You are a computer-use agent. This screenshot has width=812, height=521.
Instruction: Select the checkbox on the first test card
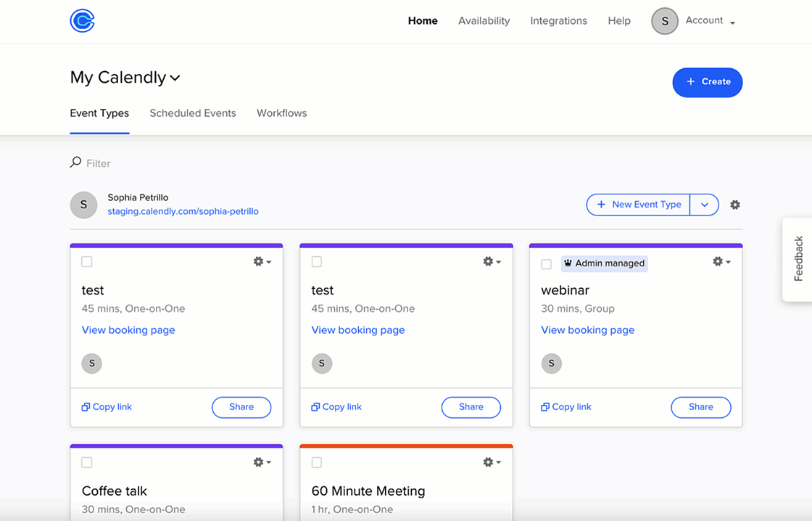pyautogui.click(x=87, y=262)
